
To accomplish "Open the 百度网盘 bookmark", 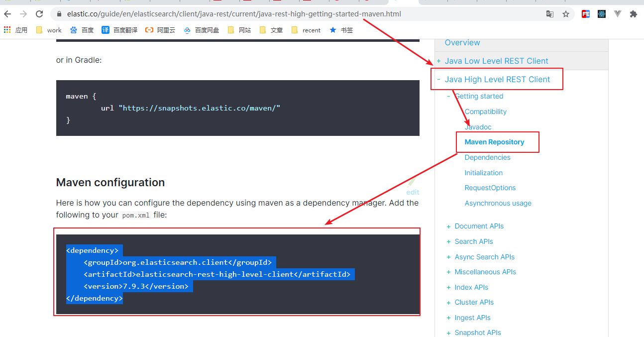I will 202,30.
